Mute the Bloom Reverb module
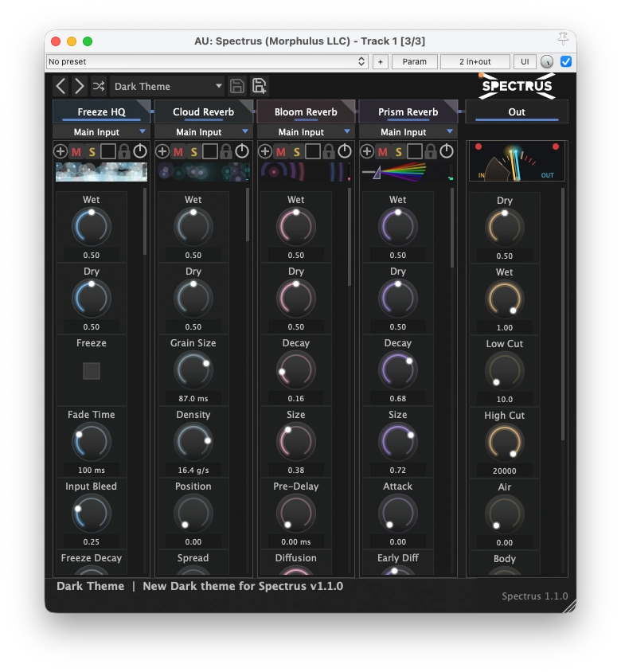Screen dimensions: 621x672 281,152
